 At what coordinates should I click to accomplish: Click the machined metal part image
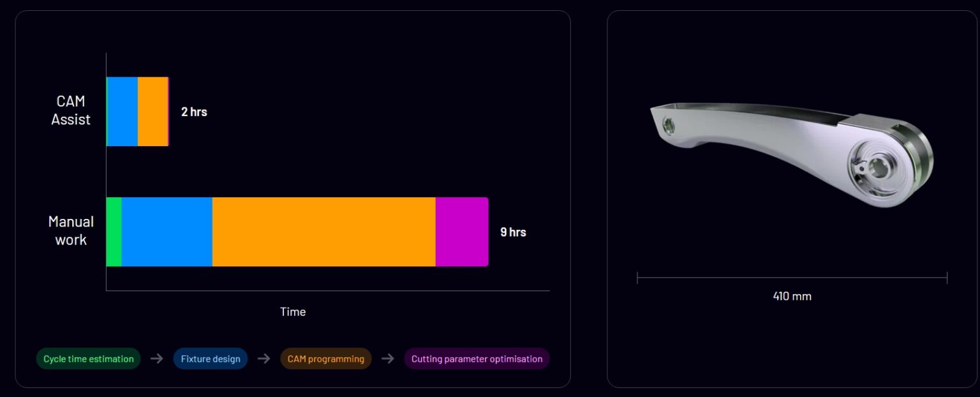791,154
